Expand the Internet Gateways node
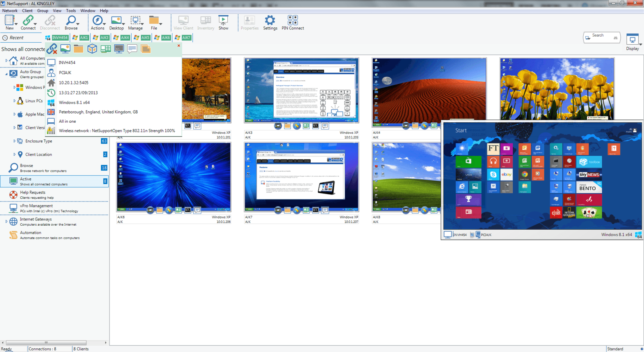The image size is (644, 352). pyautogui.click(x=6, y=222)
